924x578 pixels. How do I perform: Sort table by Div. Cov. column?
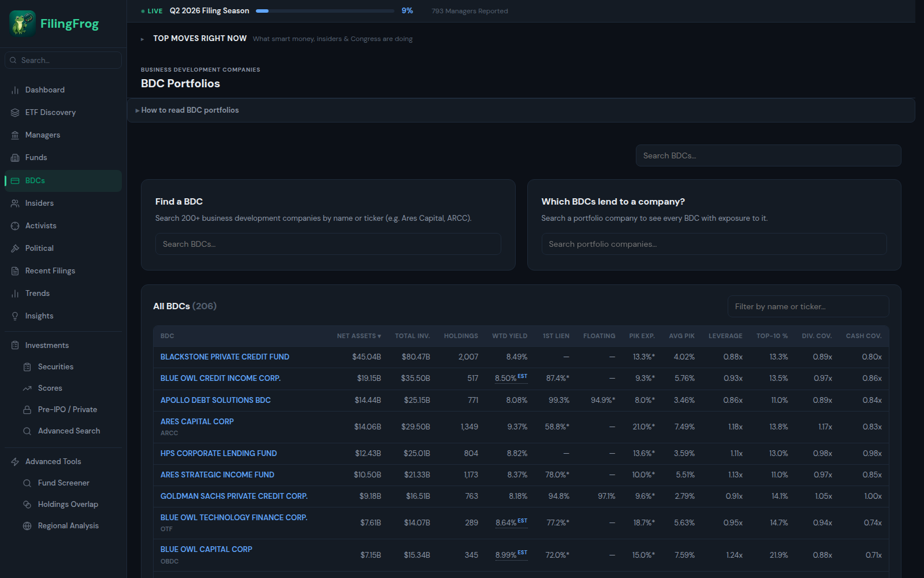817,336
